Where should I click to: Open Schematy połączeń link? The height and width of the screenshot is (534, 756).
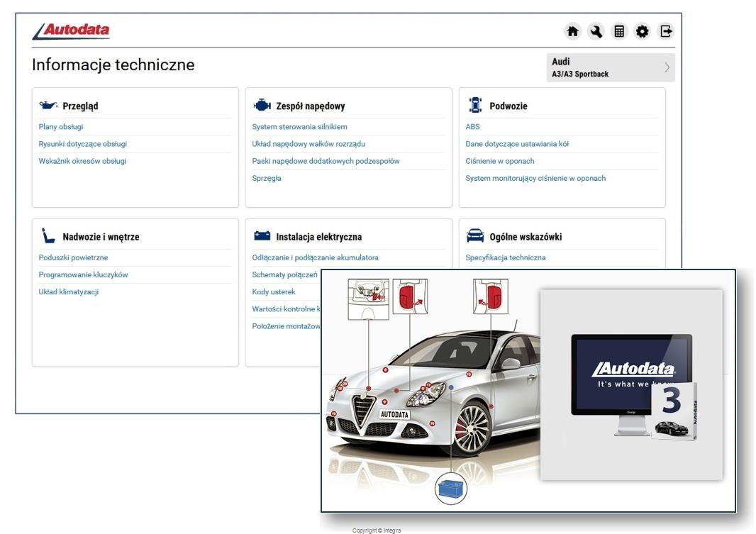(284, 274)
